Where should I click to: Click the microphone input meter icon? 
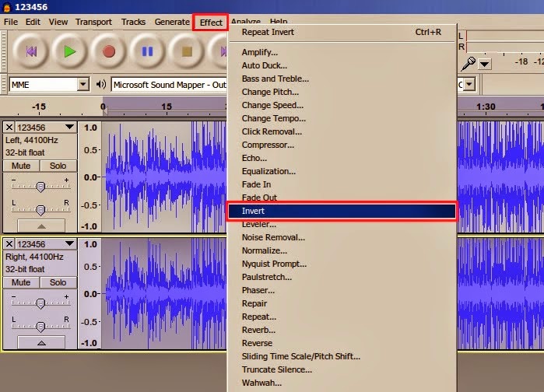(x=468, y=64)
